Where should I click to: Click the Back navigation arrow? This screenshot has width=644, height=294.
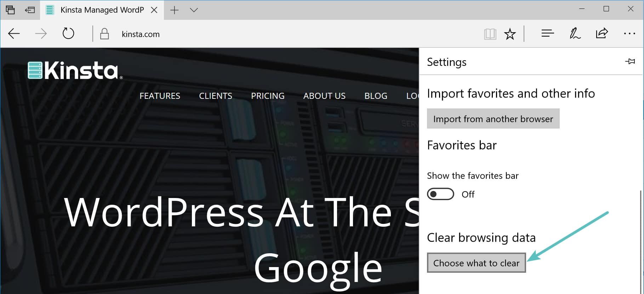(x=14, y=34)
